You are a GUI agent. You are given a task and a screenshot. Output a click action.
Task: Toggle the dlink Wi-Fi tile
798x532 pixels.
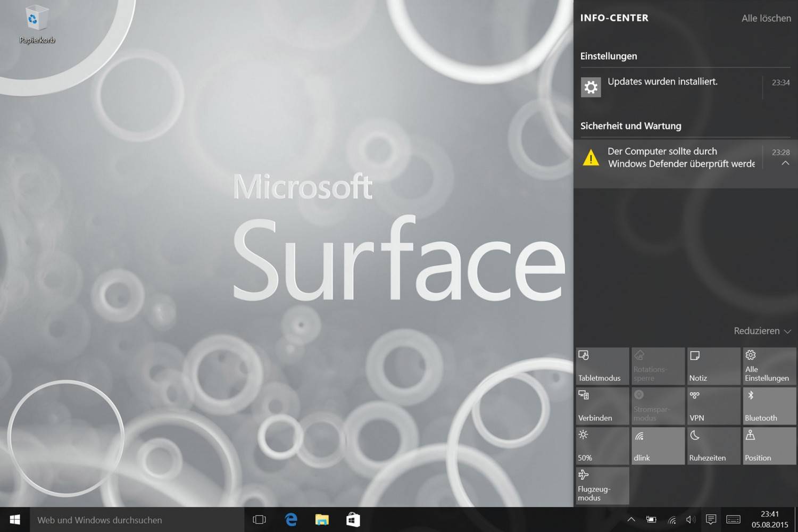[658, 446]
